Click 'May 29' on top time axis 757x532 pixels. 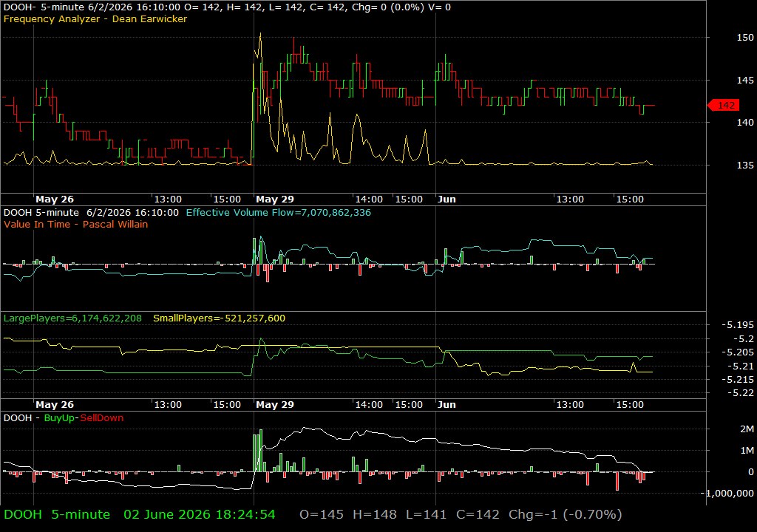(275, 199)
